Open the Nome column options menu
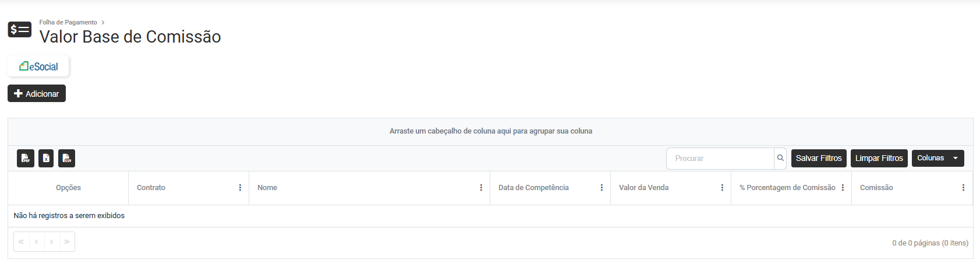Screen dimensions: 980x277 481,188
